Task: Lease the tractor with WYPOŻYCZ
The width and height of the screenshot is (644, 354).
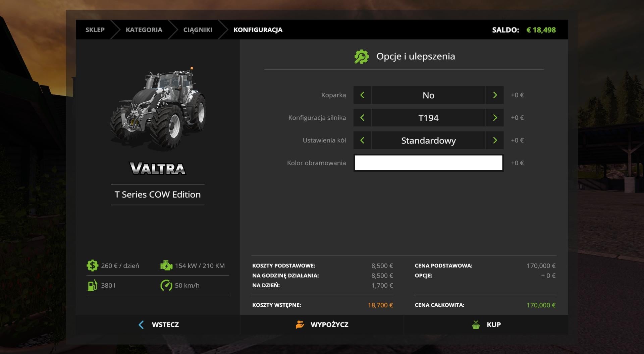Action: pos(322,324)
